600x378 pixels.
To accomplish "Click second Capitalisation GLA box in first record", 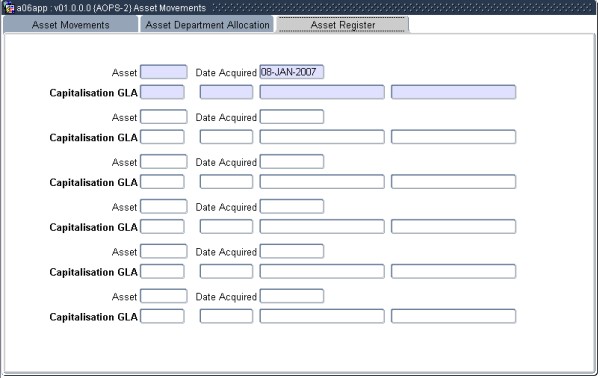I will tap(226, 92).
